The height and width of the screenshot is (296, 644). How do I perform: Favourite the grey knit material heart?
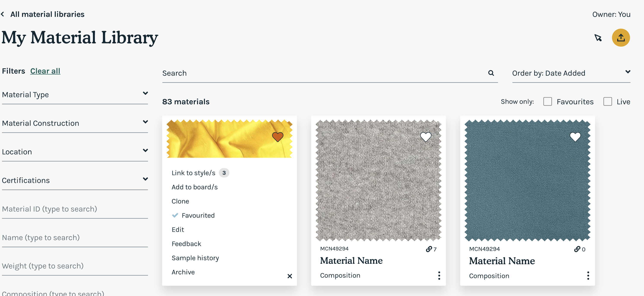pos(426,137)
